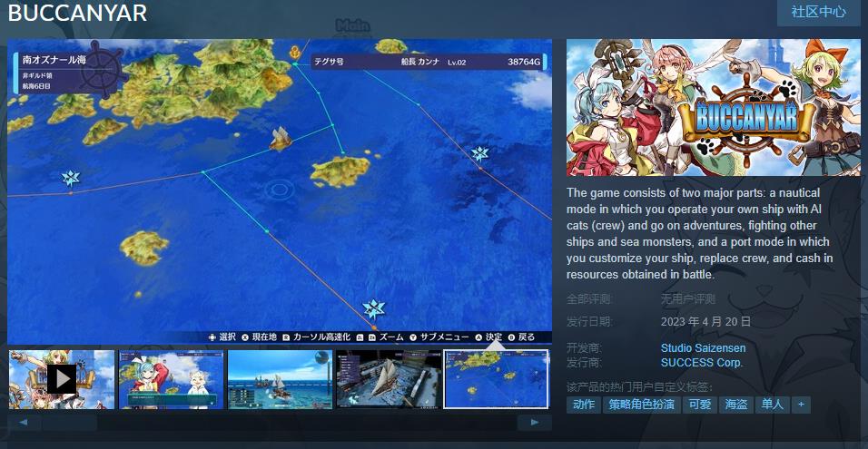Click the star marker at the map's left edge
868x449 pixels.
coord(70,178)
